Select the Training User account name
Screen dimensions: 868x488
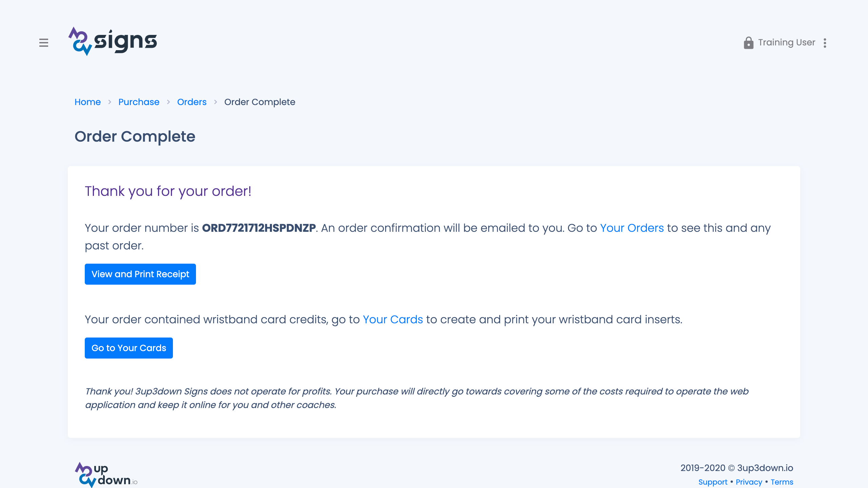tap(787, 42)
